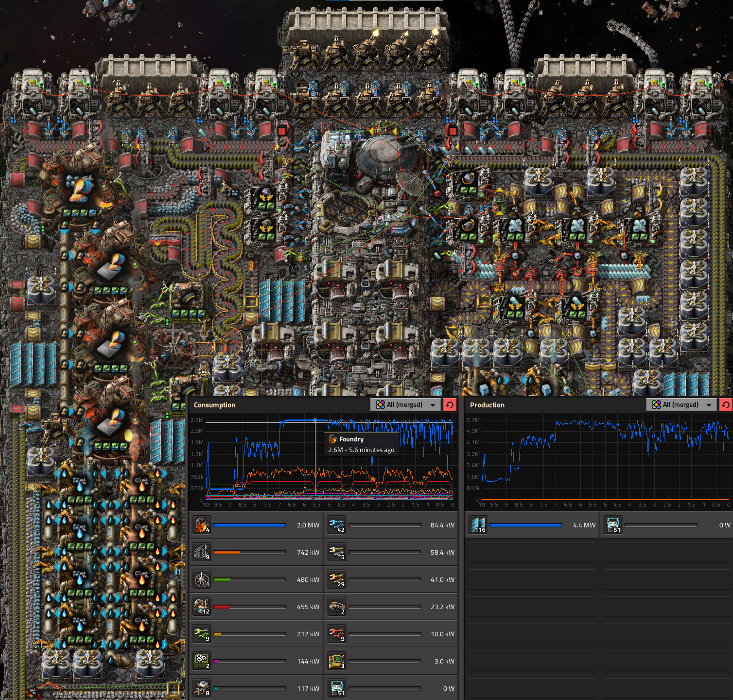Viewport: 733px width, 700px height.
Task: Click the 23.2 kW consumption value
Action: tap(442, 607)
